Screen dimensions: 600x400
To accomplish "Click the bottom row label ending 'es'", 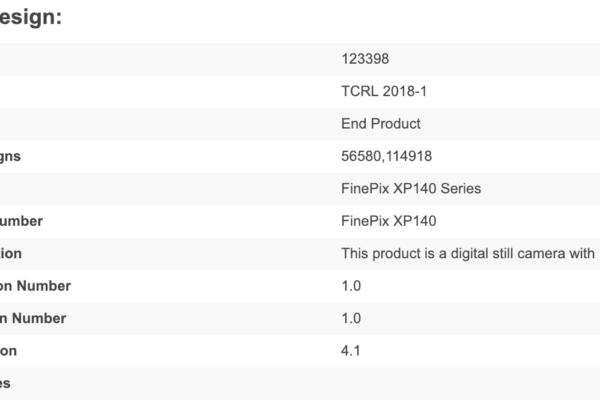I will point(7,383).
